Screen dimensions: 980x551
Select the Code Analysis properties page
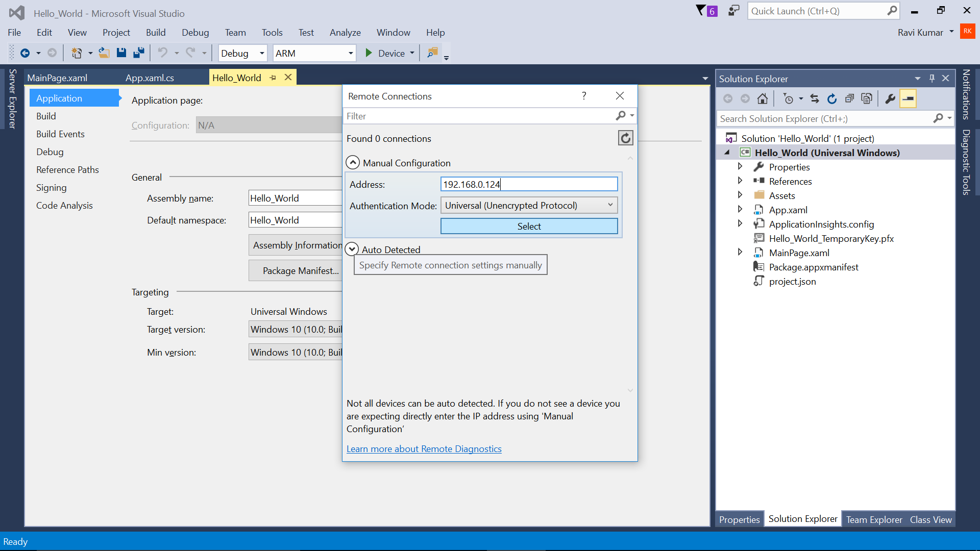pos(64,205)
